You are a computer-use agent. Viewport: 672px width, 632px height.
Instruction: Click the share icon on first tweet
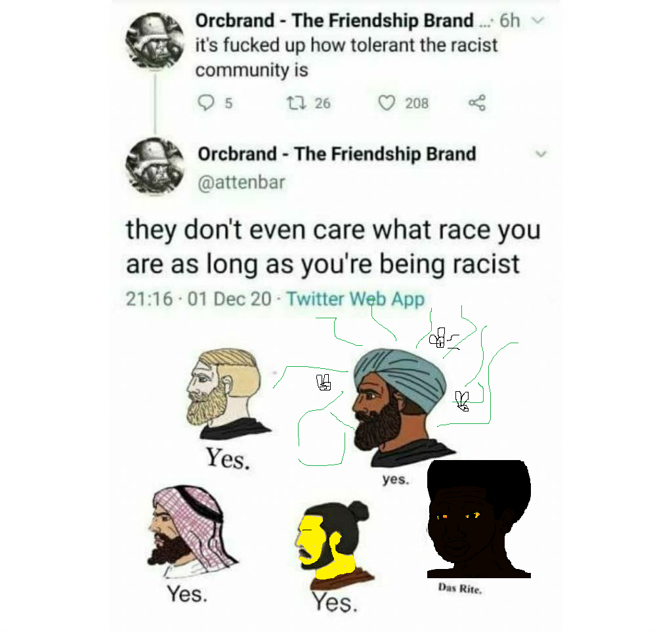pyautogui.click(x=477, y=103)
